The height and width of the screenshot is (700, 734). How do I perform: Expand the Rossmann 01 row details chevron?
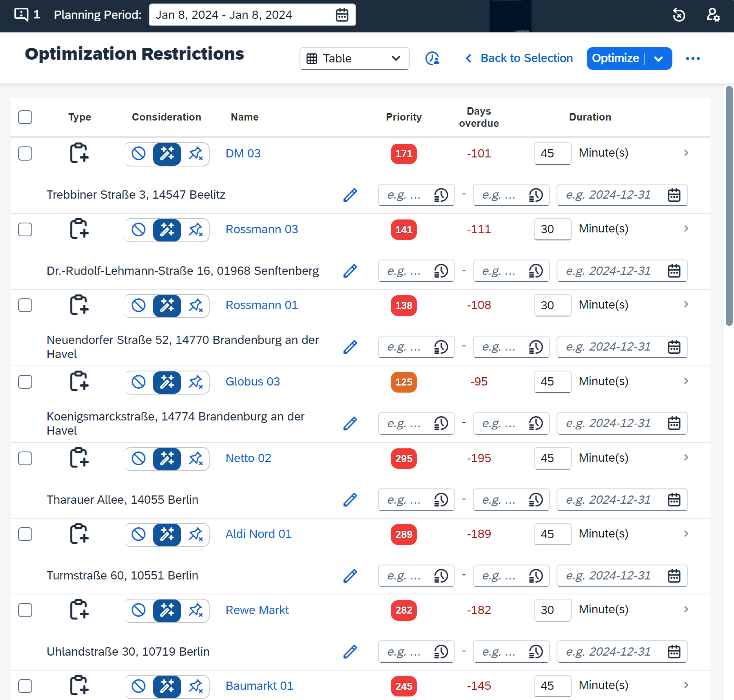click(x=686, y=305)
